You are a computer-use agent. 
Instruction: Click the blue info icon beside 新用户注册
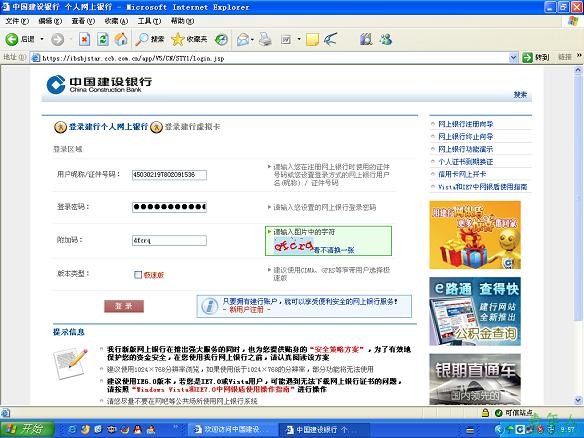click(210, 306)
